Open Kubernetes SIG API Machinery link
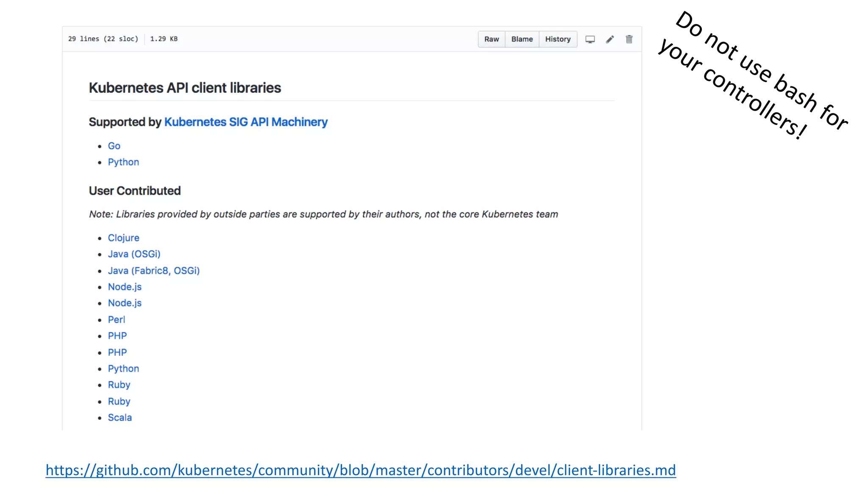Screen dimensions: 868x488 pos(246,122)
